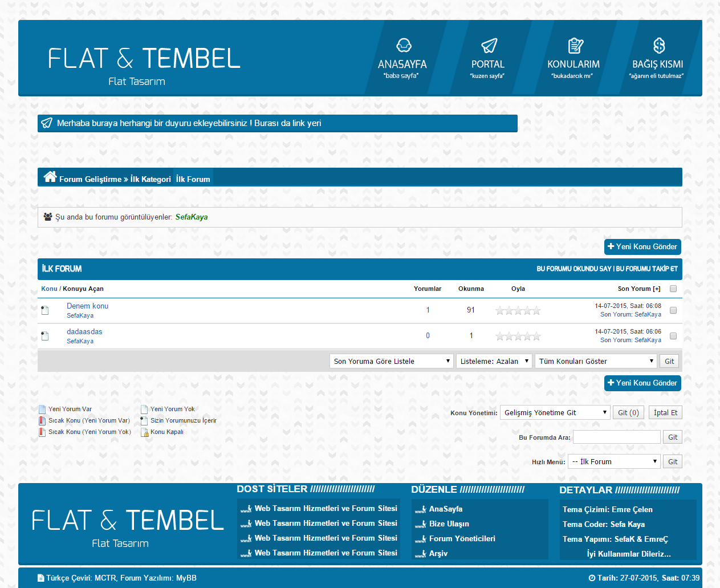Click the thread icon beside Denem konu

coord(45,310)
